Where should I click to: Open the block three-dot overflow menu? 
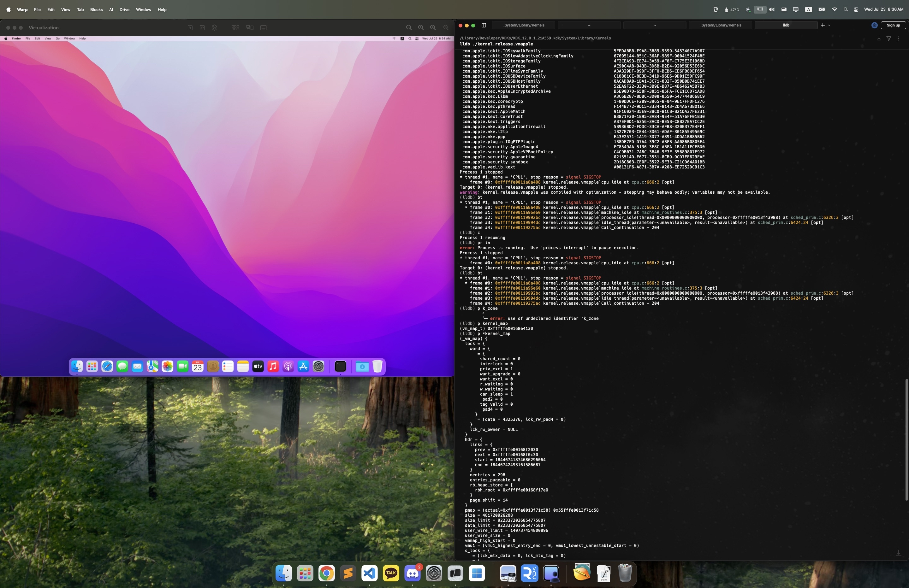[898, 38]
